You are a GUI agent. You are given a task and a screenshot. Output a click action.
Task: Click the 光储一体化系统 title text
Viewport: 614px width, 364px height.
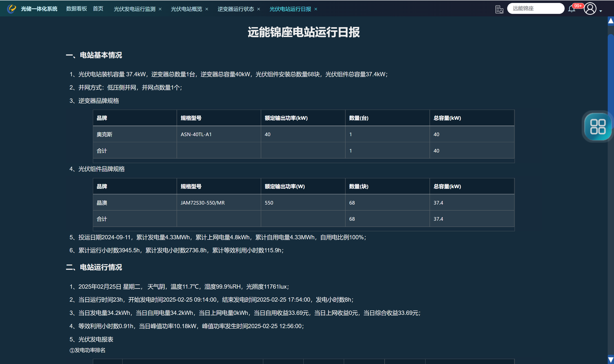[x=39, y=9]
